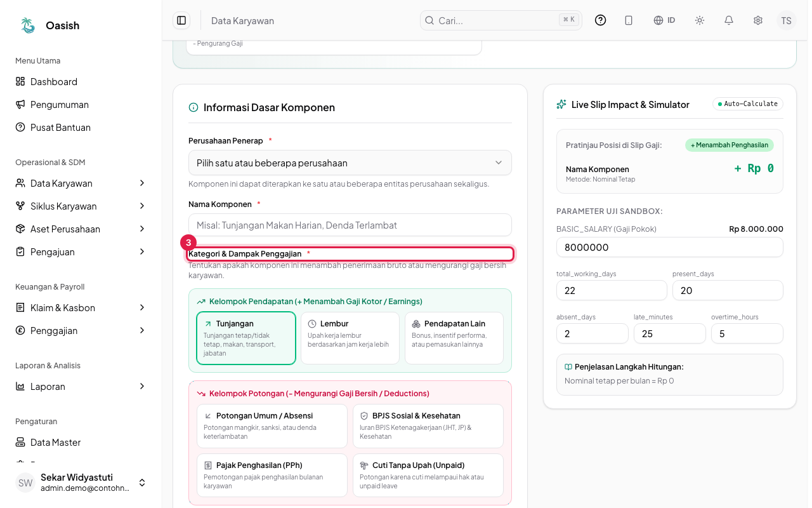Toggle the sidebar panel icon
This screenshot has height=508, width=812.
[181, 20]
